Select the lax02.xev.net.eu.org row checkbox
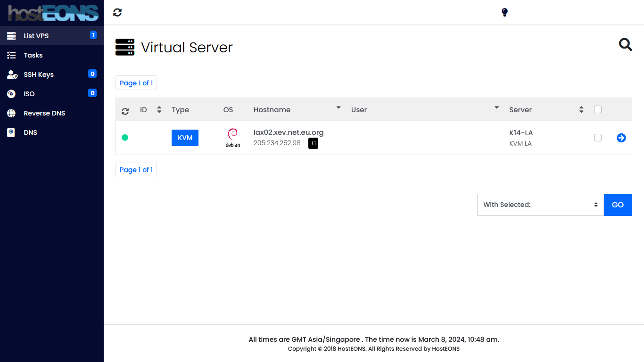Image resolution: width=644 pixels, height=362 pixels. pos(598,138)
